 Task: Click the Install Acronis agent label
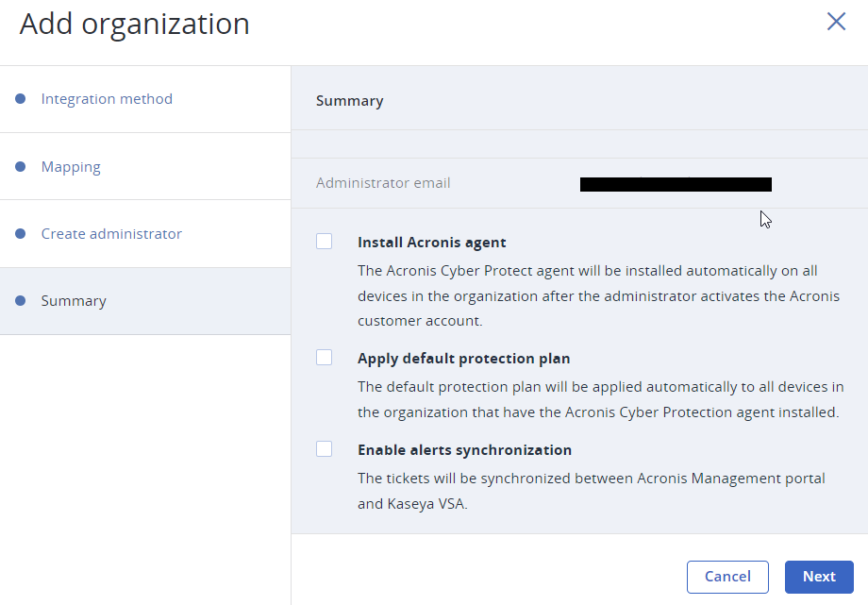[x=432, y=243]
